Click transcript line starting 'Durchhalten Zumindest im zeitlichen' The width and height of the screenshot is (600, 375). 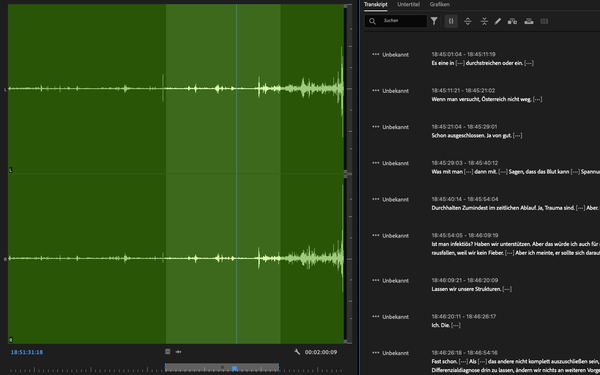516,208
